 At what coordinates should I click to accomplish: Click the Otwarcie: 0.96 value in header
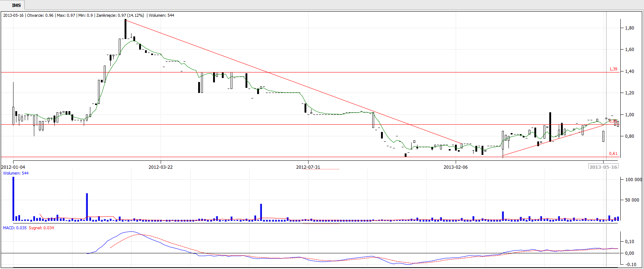pyautogui.click(x=40, y=15)
